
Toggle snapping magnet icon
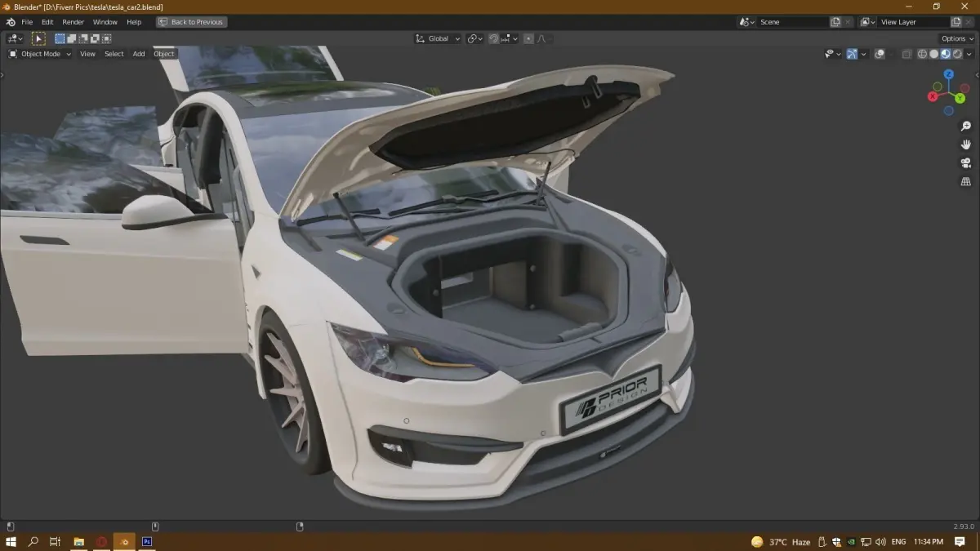[494, 38]
